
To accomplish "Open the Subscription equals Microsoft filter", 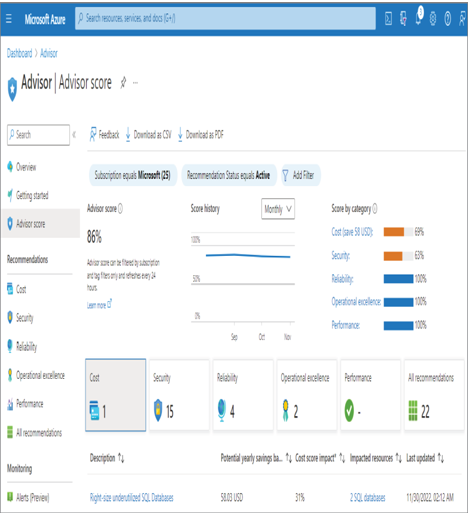I will pyautogui.click(x=133, y=175).
